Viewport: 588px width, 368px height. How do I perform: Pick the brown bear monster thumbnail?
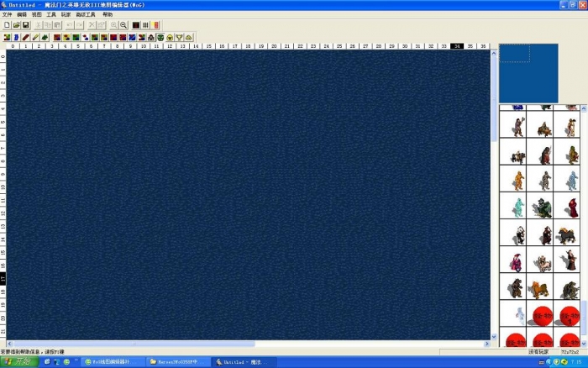(x=515, y=288)
